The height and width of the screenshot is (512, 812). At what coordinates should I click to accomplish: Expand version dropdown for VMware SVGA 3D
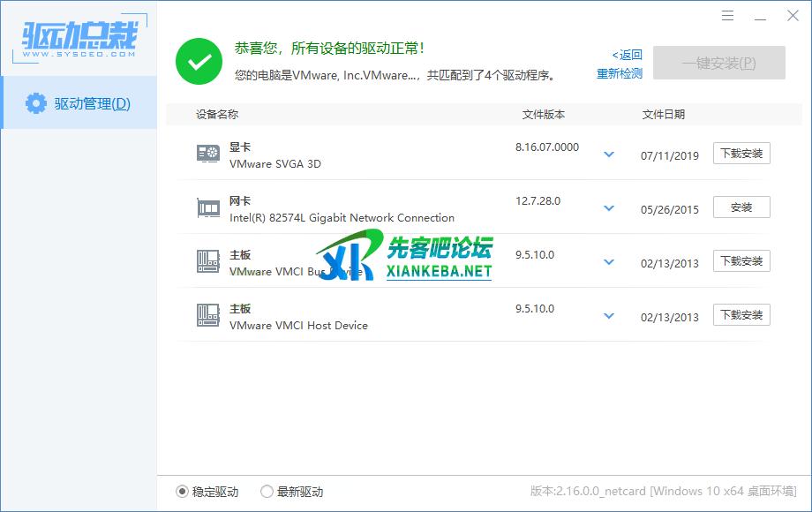tap(608, 154)
